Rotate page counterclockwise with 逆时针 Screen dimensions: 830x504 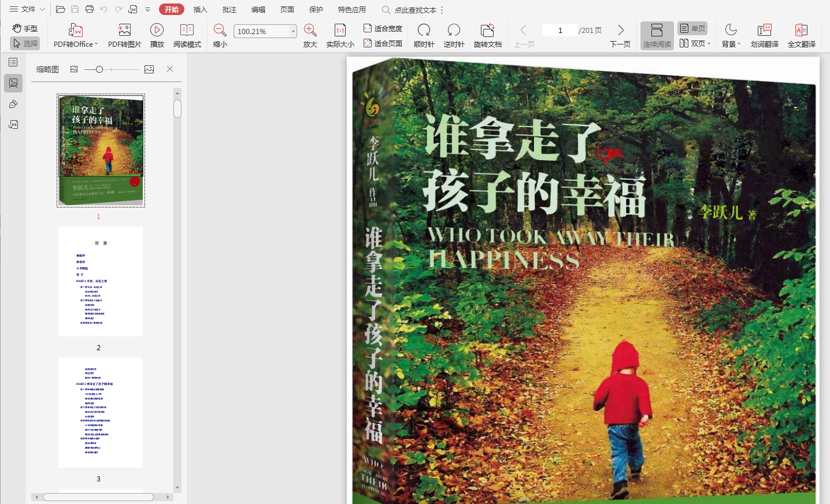pos(454,31)
